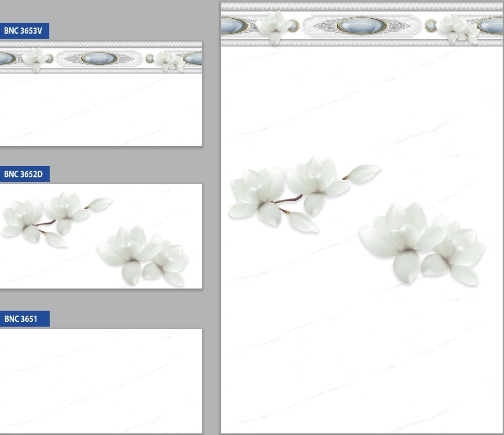Click partial blue oval at preview border's right edge
504x435 pixels.
tap(492, 26)
